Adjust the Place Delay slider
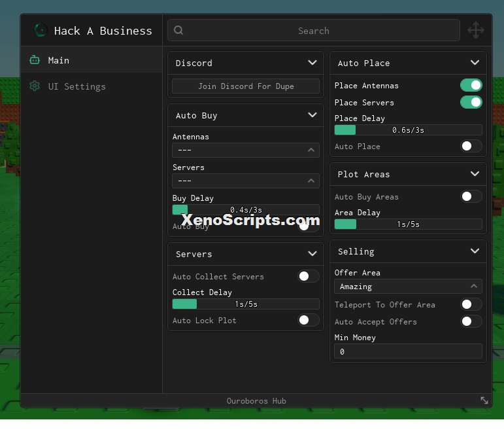Image resolution: width=504 pixels, height=439 pixels. pyautogui.click(x=408, y=130)
